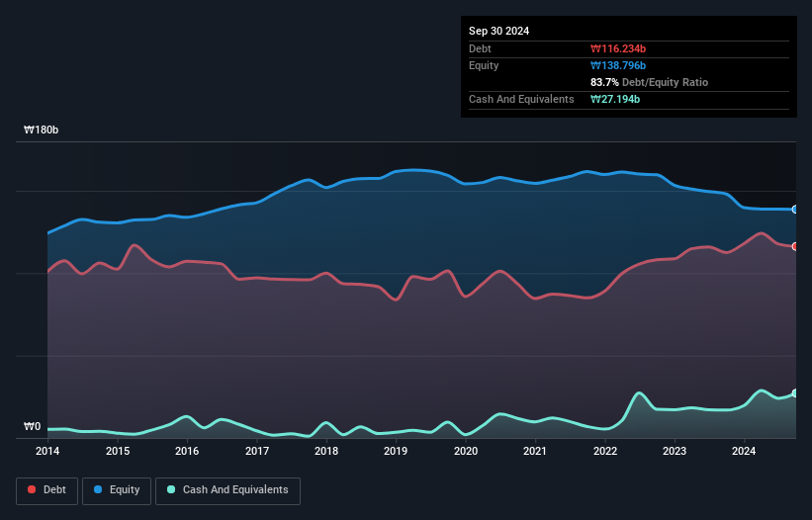Click the 2015 axis label
Viewport: 812px width, 520px height.
coord(118,451)
